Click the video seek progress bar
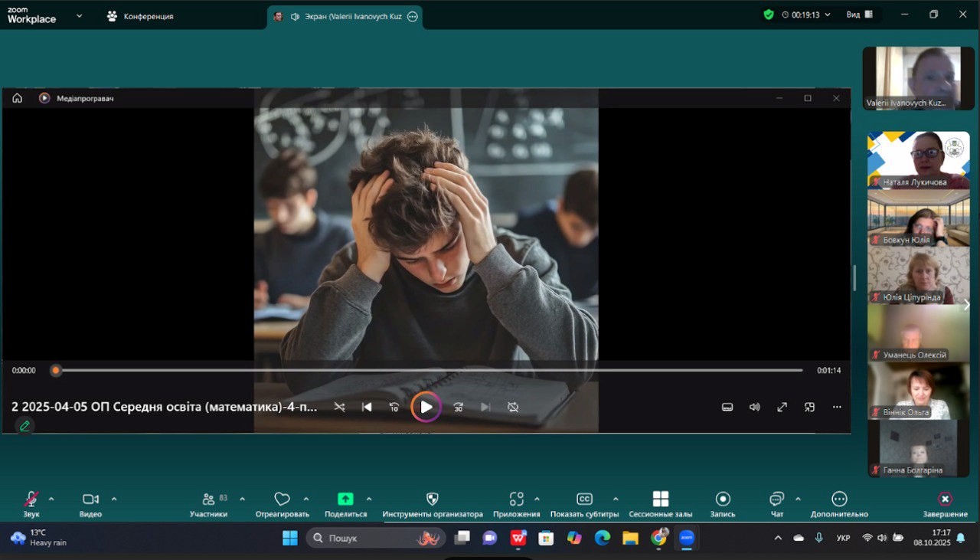Viewport: 980px width, 560px height. [429, 370]
